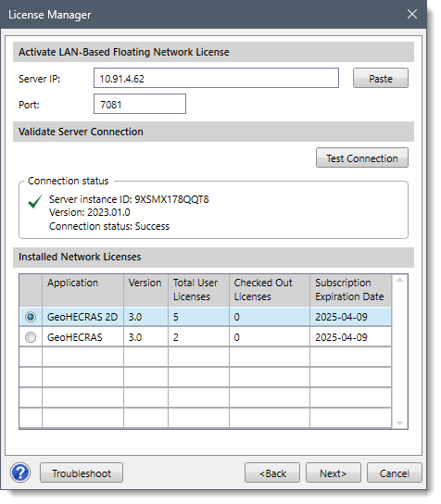
Task: Click the total licenses cell showing 5
Action: pos(198,317)
